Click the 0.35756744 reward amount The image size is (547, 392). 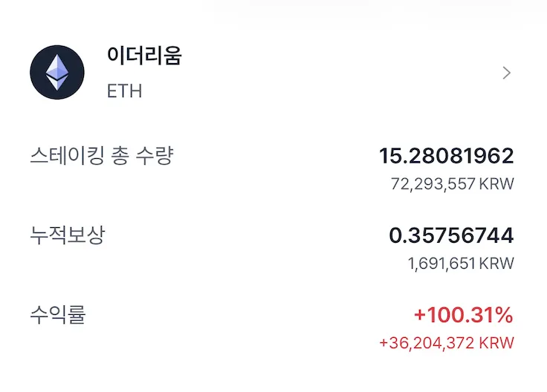coord(451,236)
